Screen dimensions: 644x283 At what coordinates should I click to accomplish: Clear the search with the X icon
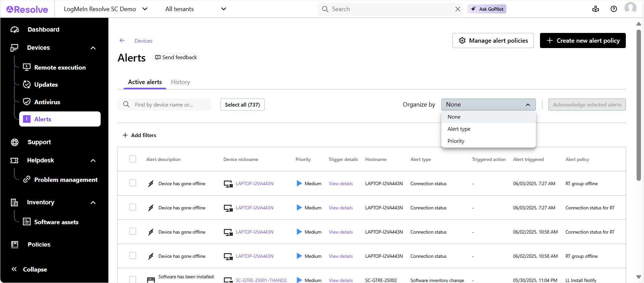point(457,9)
